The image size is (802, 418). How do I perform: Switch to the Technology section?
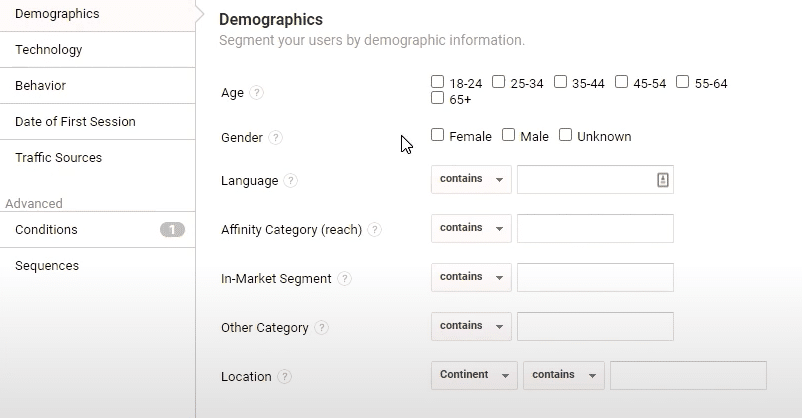coord(97,50)
